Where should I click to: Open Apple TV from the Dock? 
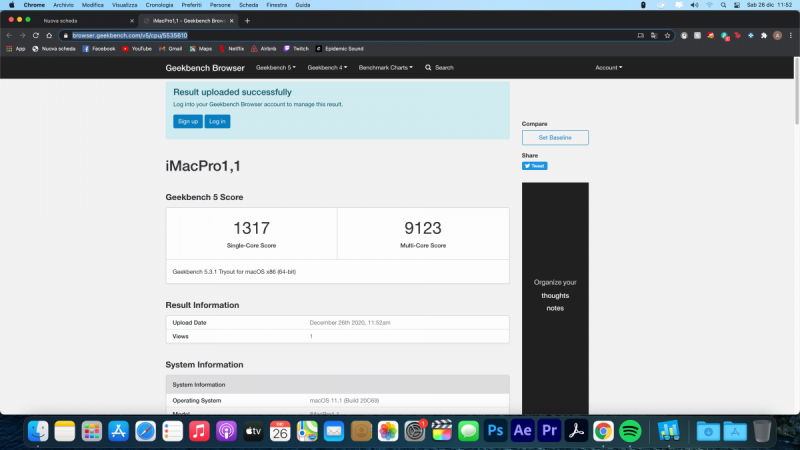(253, 431)
